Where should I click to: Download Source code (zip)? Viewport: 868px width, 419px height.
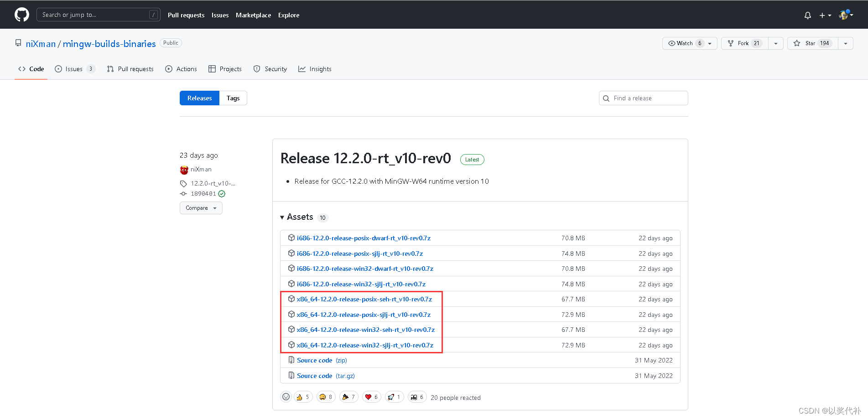click(x=322, y=360)
